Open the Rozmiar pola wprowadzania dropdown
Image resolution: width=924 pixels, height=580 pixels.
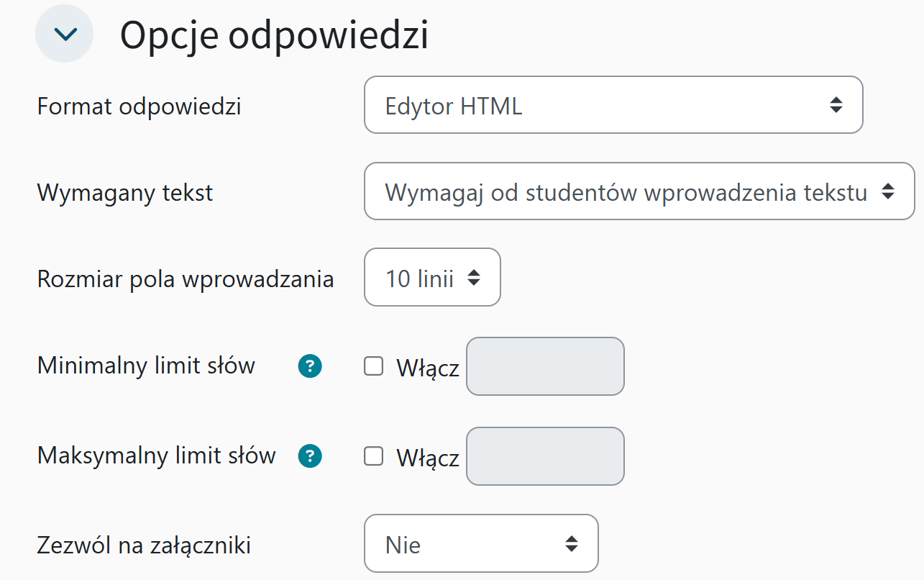point(432,277)
